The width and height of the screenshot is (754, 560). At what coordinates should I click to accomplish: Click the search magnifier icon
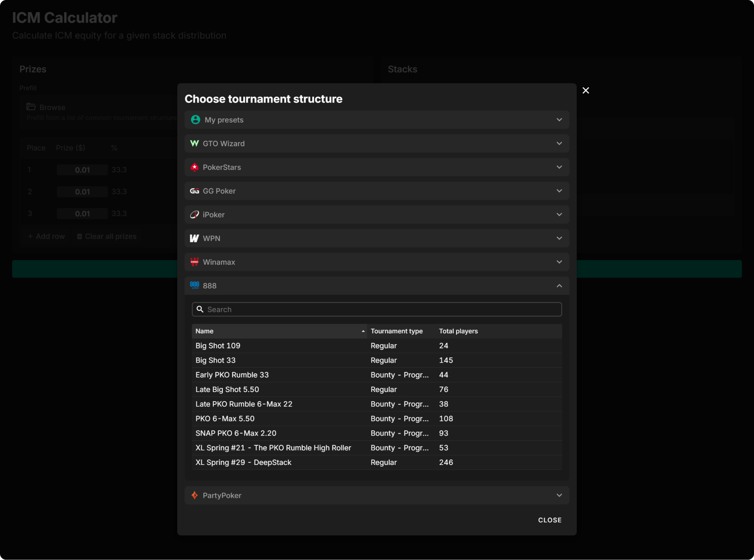200,309
